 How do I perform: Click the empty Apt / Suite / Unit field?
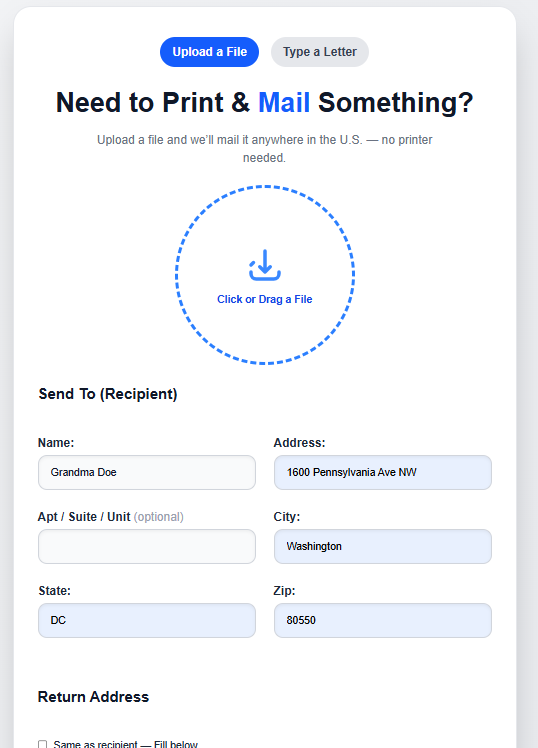(147, 546)
